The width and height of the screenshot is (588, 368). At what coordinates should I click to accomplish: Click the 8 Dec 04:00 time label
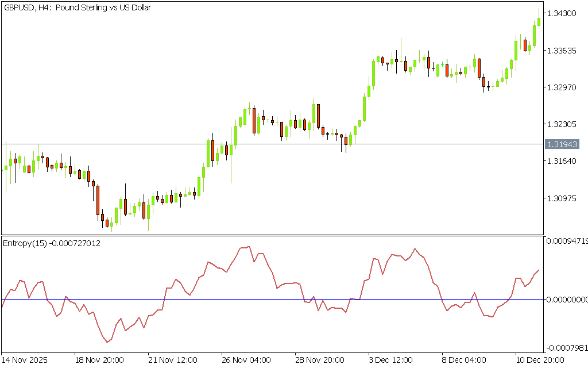(465, 360)
